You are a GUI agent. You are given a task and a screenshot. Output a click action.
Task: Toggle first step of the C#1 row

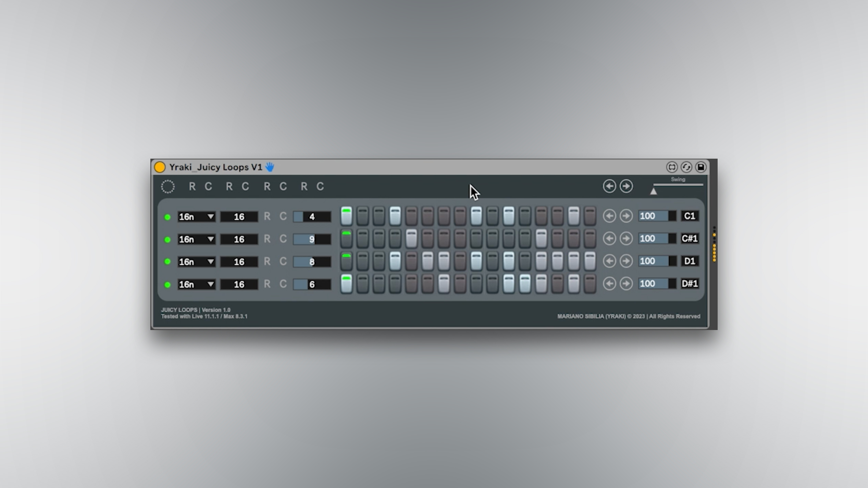coord(346,239)
